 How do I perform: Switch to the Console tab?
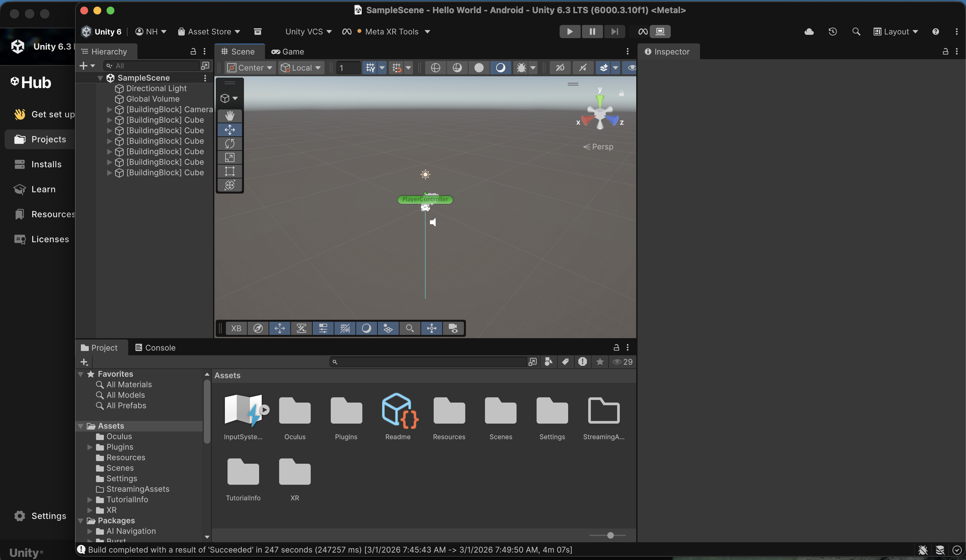click(x=155, y=348)
